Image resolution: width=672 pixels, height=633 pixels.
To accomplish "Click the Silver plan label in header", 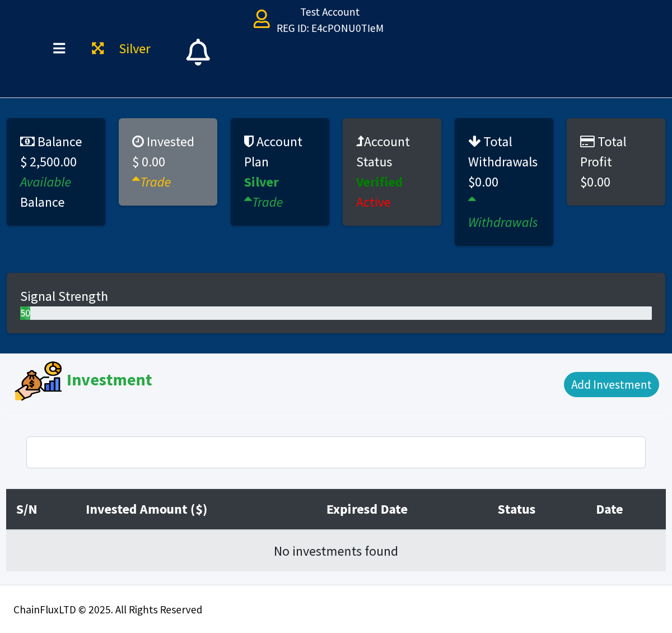I will (x=135, y=49).
